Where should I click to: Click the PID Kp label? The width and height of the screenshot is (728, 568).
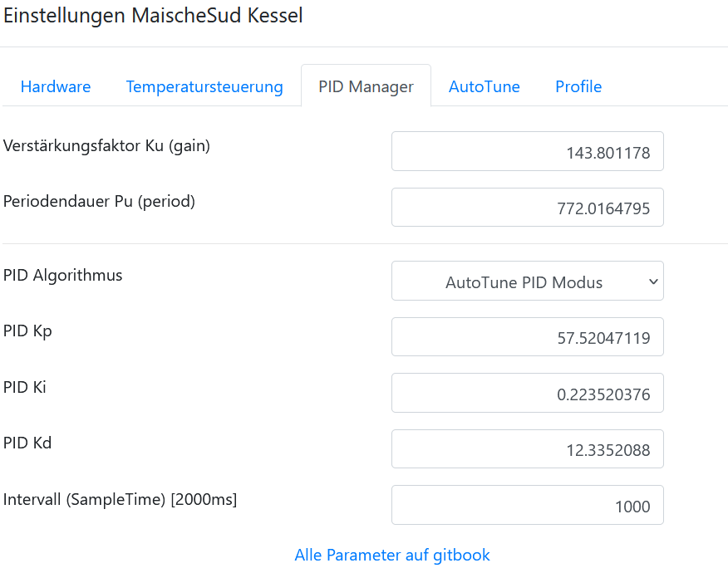[x=28, y=331]
